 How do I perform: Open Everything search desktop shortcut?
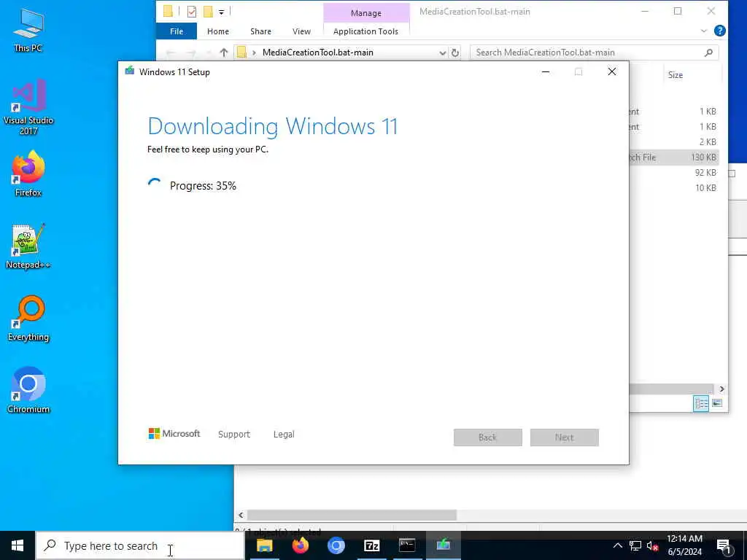[28, 318]
